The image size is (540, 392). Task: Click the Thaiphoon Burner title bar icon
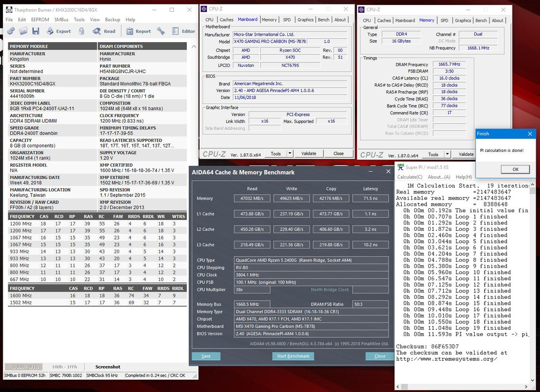click(9, 10)
